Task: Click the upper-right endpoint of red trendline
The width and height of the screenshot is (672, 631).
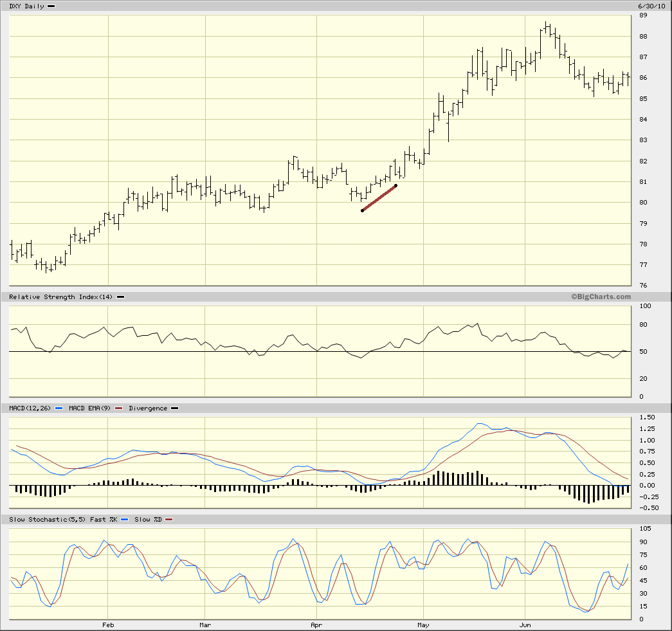Action: point(395,186)
